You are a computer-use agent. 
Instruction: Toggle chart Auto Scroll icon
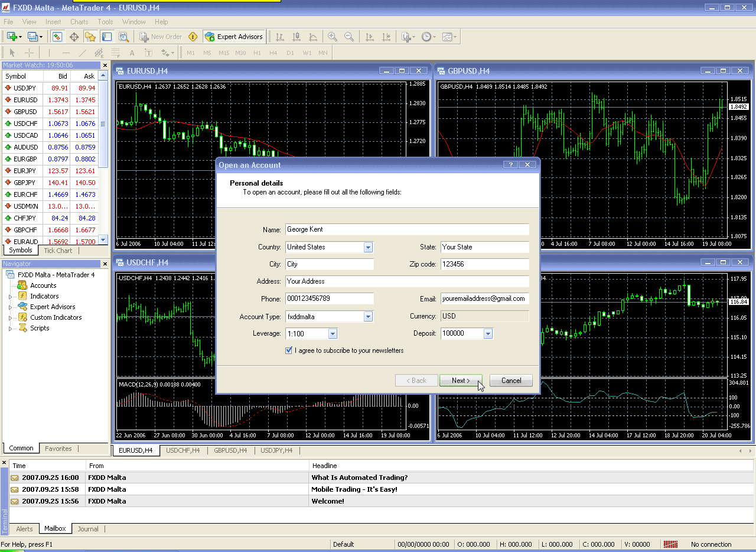(370, 37)
